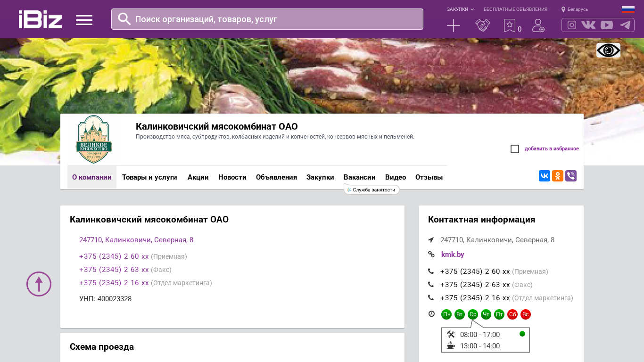Viewport: 644px width, 362px height.
Task: Click the clock working hours icon
Action: point(431,314)
